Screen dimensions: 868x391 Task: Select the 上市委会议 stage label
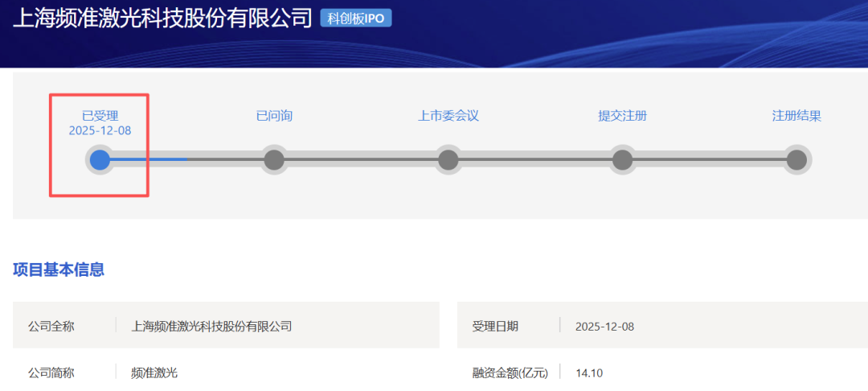(x=448, y=116)
